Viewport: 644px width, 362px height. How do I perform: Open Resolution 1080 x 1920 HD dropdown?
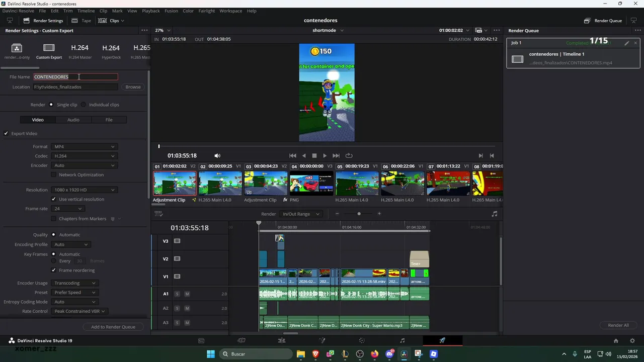84,190
